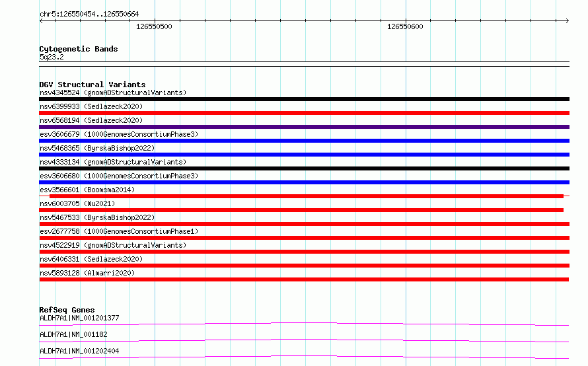The height and width of the screenshot is (366, 588).
Task: Click the red bar under nsv6399933
Action: click(304, 113)
